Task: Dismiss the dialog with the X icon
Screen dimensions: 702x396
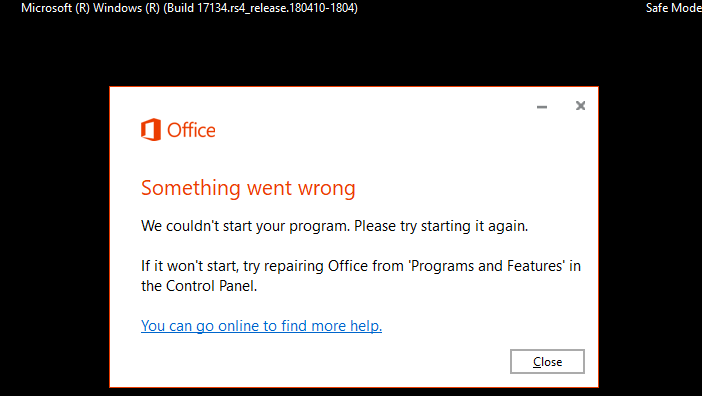Action: (x=580, y=106)
